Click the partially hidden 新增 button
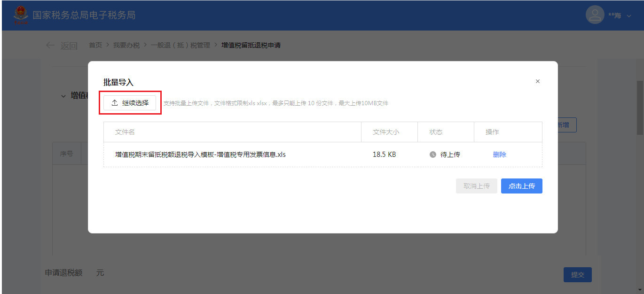 click(566, 125)
